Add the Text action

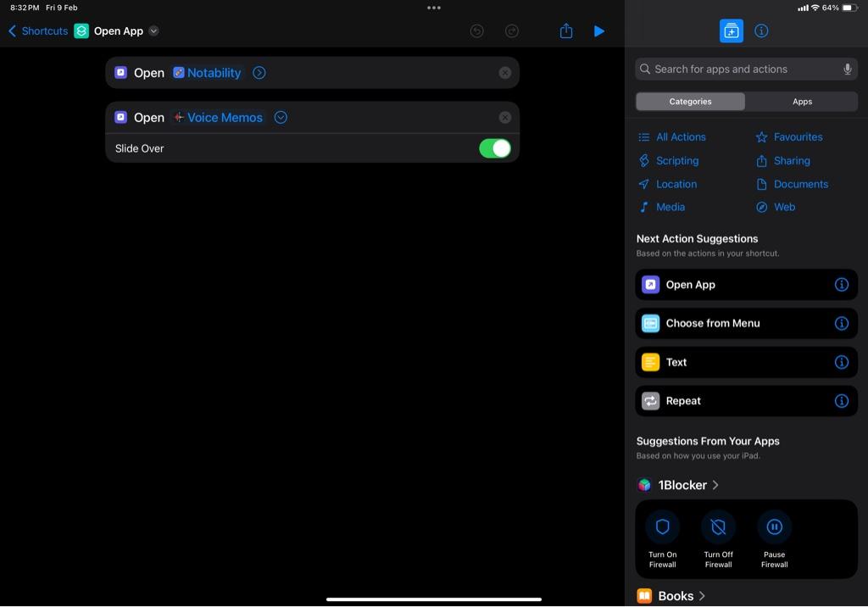pyautogui.click(x=746, y=362)
